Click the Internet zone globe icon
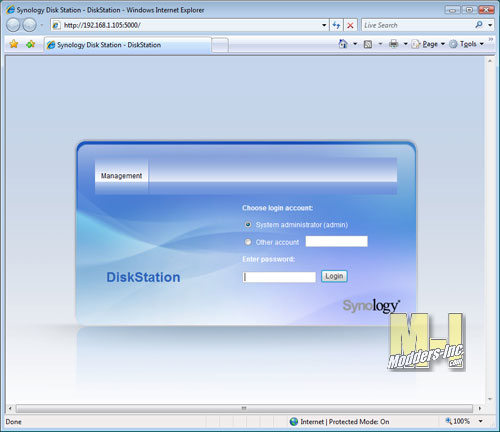500x432 pixels. coord(294,422)
